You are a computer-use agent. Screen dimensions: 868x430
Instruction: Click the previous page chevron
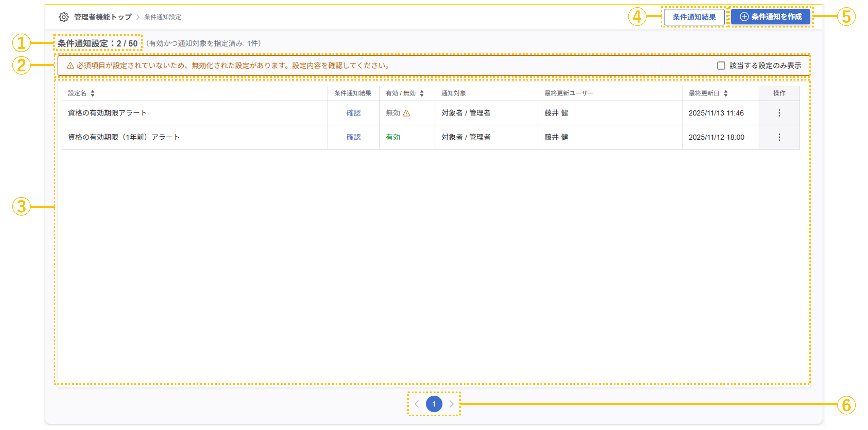point(417,404)
